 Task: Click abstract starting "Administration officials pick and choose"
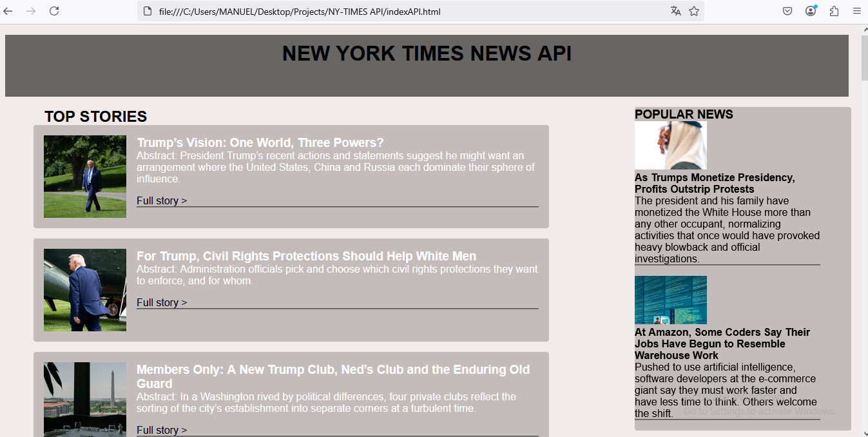coord(337,275)
